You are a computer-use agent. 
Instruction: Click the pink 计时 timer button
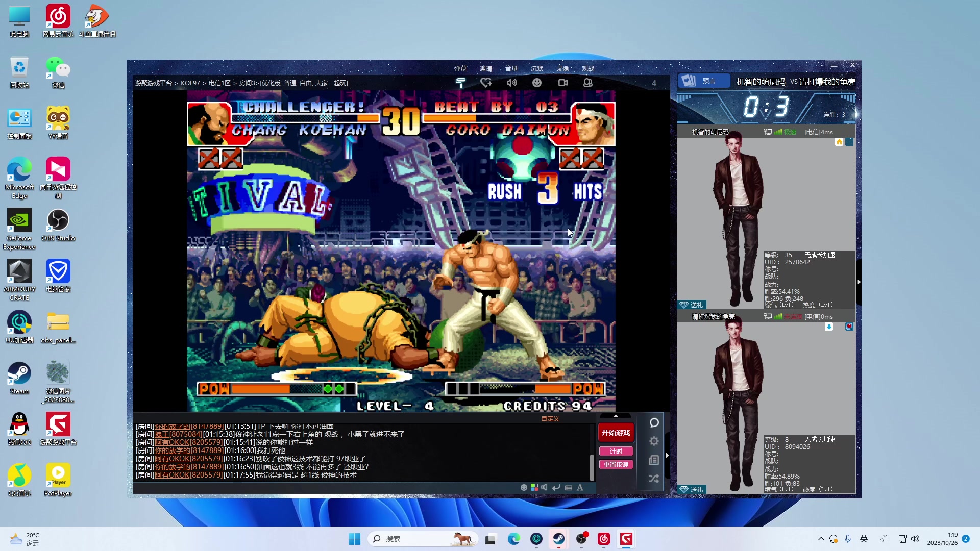[616, 451]
